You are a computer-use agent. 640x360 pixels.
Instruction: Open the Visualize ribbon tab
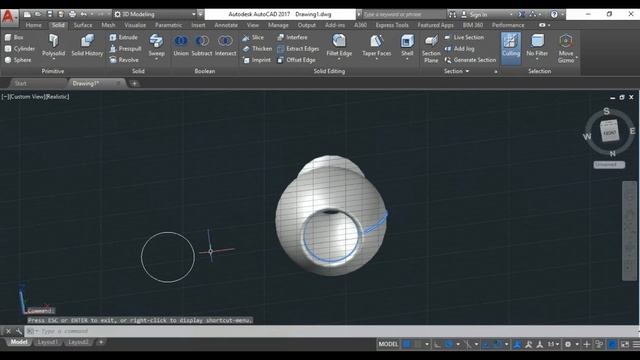[135, 25]
